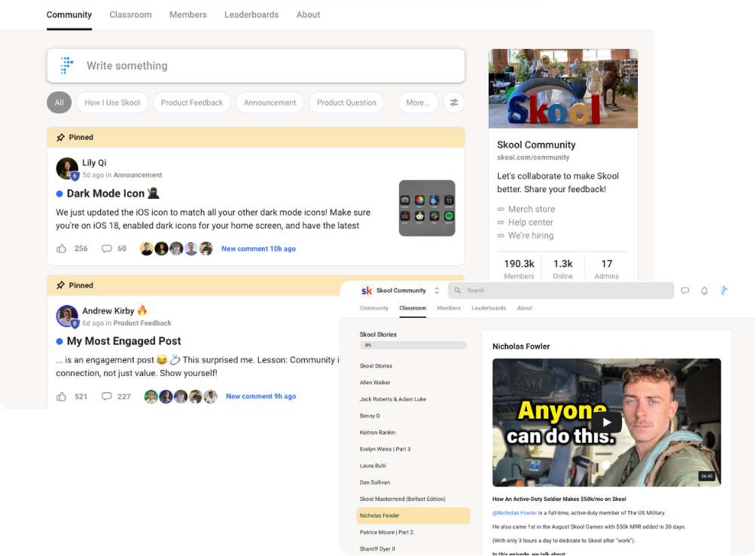Viewport: 756px width, 556px height.
Task: Click the We're hiring link
Action: (x=531, y=236)
